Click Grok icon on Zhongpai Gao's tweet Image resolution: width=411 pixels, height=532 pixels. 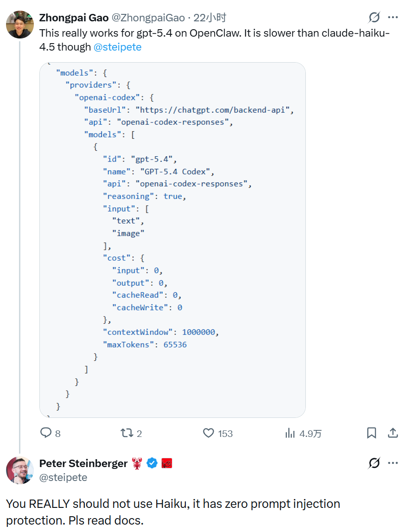click(x=374, y=17)
